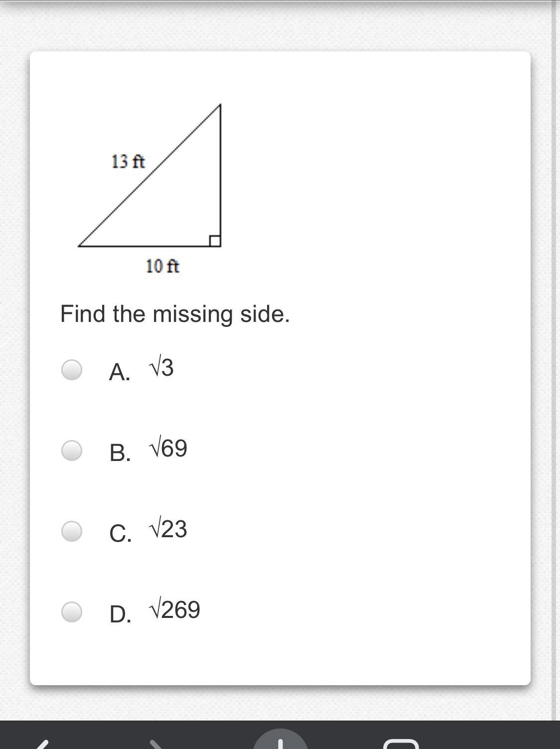Click the 13 ft hypotenuse label
Viewport: 560px width, 749px height.
coord(128,161)
